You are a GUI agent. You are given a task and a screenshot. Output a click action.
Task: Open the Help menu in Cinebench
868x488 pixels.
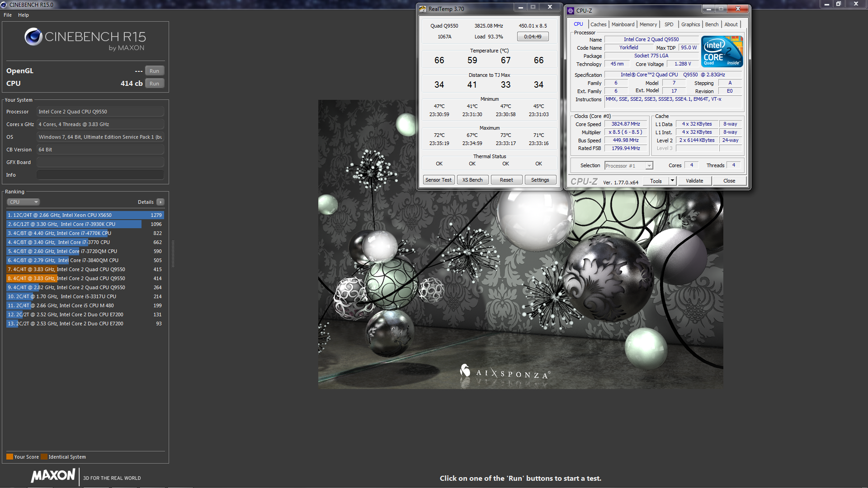24,15
